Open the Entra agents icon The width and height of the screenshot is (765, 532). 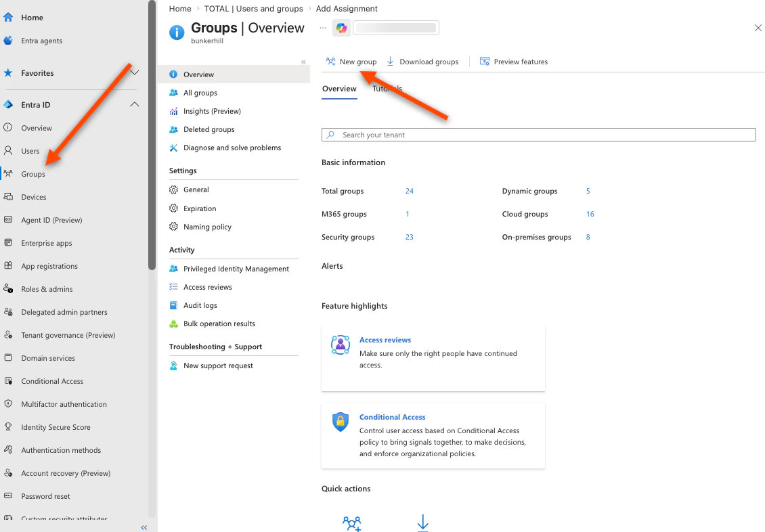coord(8,41)
